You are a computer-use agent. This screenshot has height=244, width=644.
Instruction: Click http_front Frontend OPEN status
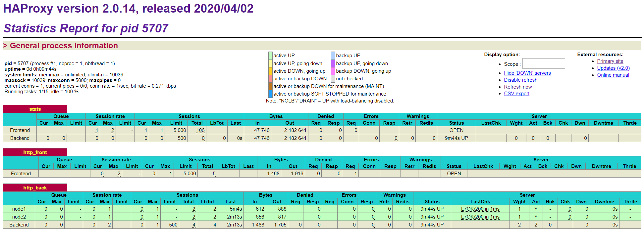point(454,174)
